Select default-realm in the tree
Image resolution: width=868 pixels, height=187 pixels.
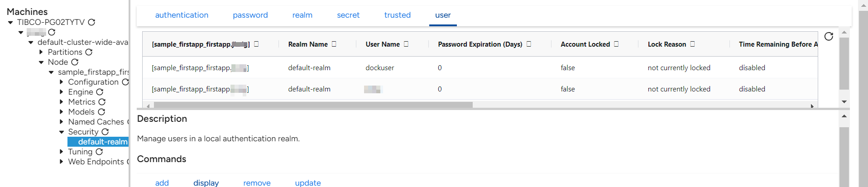click(x=102, y=142)
